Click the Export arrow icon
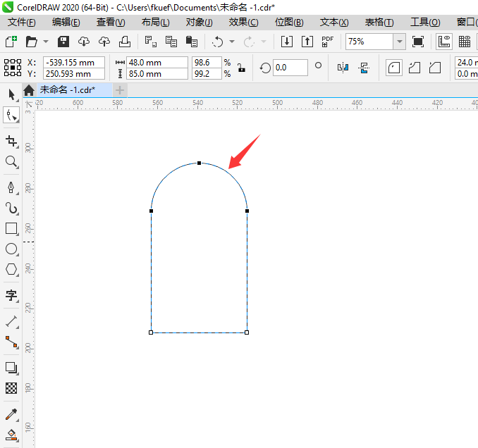The image size is (478, 448). coord(307,42)
